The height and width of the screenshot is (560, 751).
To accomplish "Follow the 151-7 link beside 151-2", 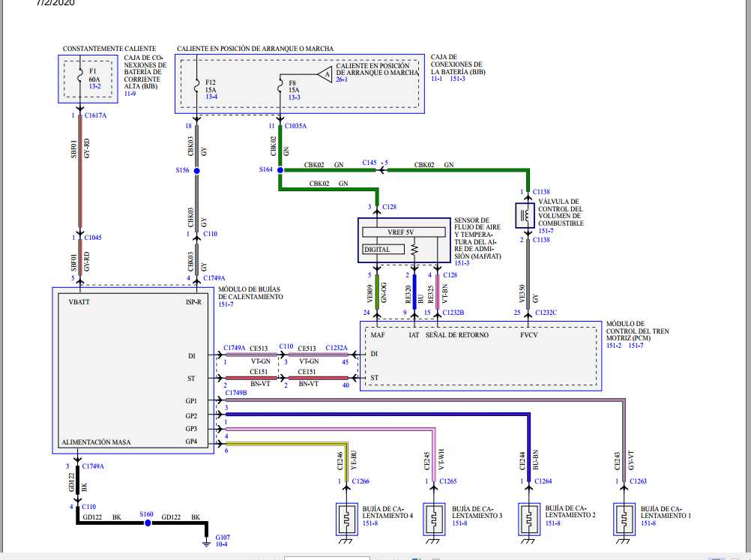I will 636,346.
